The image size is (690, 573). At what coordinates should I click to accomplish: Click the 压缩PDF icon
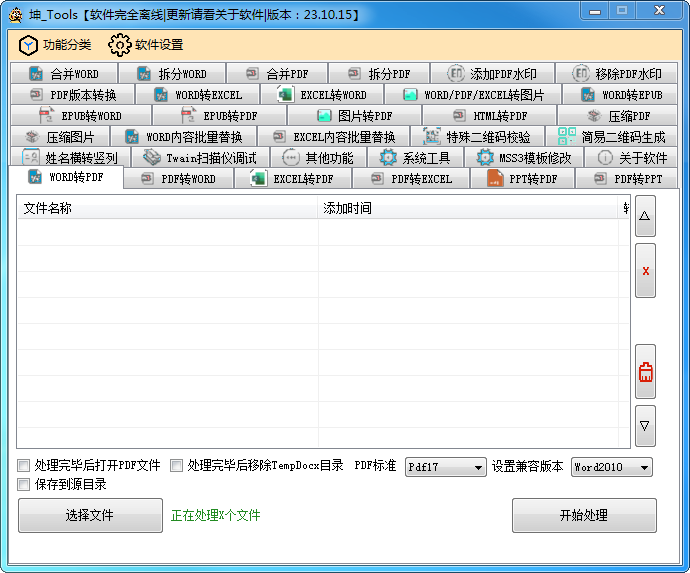point(594,116)
